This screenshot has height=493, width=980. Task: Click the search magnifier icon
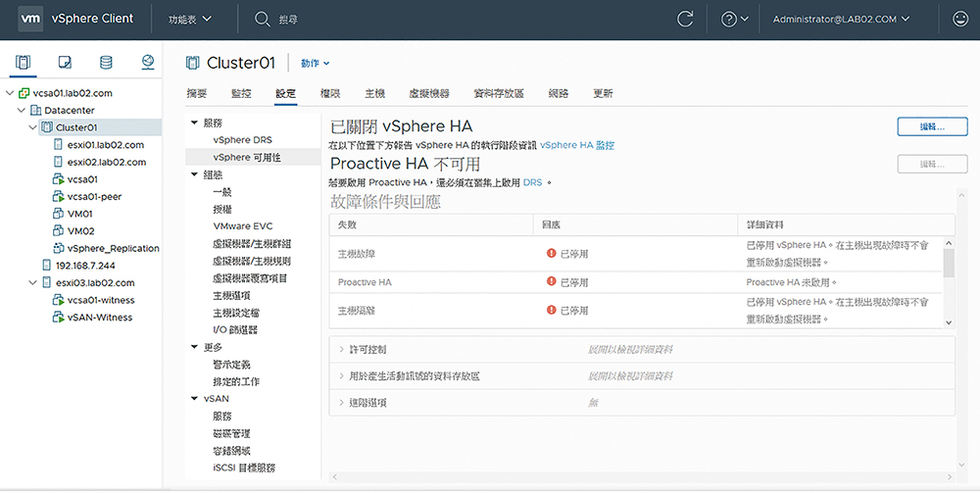(x=263, y=20)
